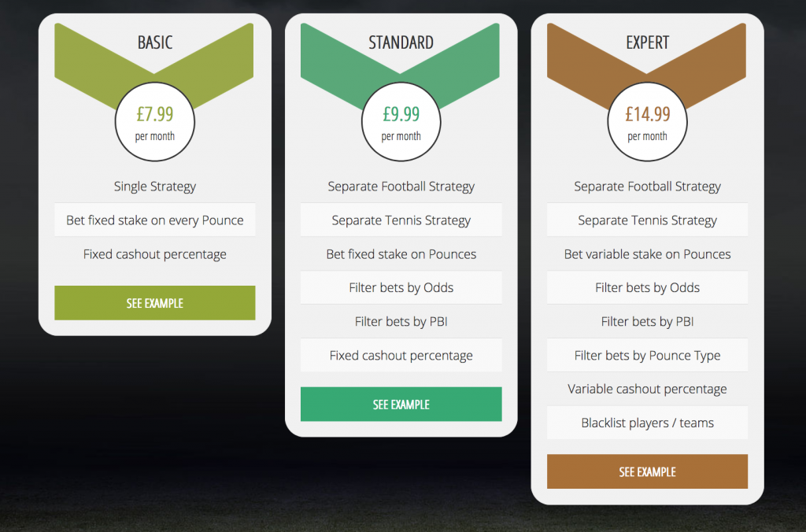Click Bet variable stake on Pounces
Screen dimensions: 806x532
[647, 254]
